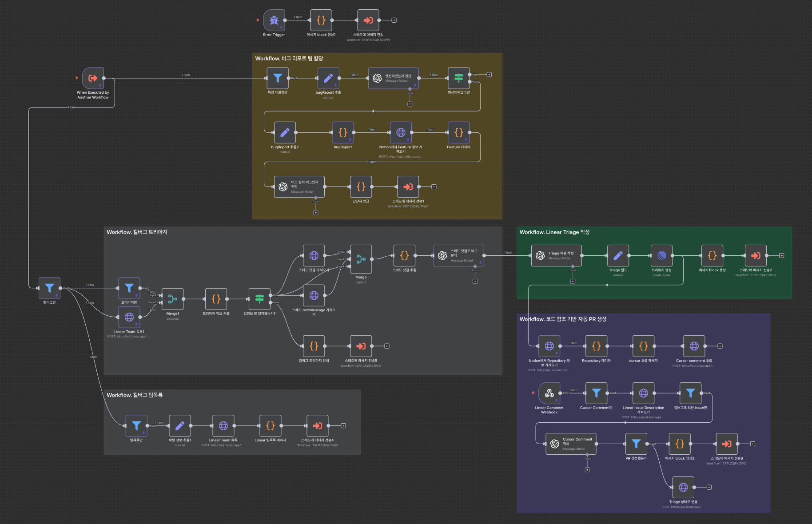This screenshot has width=812, height=524.
Task: Click the bugReport 추출2 edit node
Action: point(285,133)
